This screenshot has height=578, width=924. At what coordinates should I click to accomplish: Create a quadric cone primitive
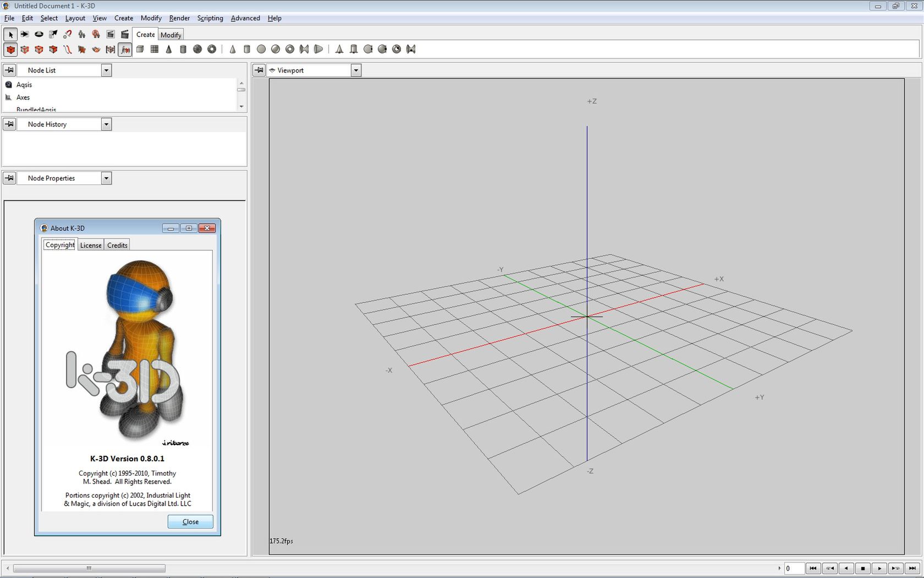(x=233, y=49)
